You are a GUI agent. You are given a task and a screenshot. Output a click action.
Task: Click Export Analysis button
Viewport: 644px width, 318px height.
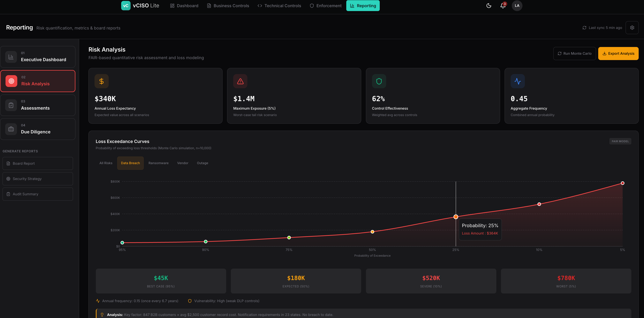618,54
